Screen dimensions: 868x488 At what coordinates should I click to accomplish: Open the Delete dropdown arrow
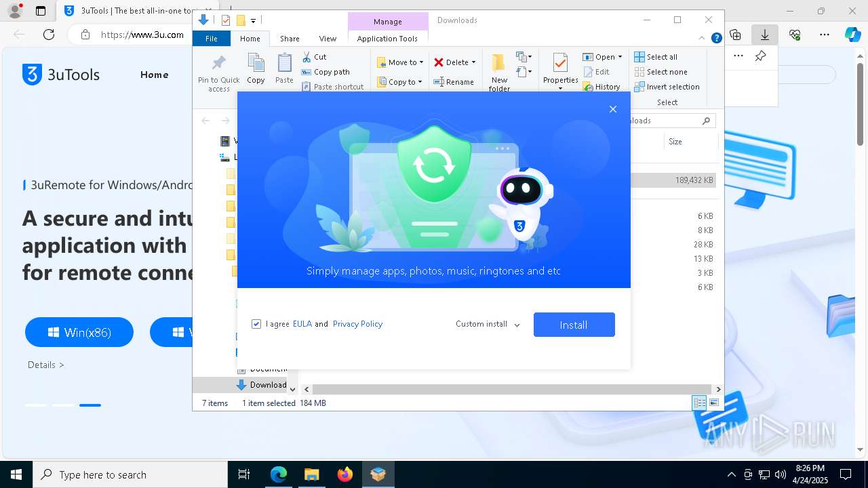coord(473,62)
